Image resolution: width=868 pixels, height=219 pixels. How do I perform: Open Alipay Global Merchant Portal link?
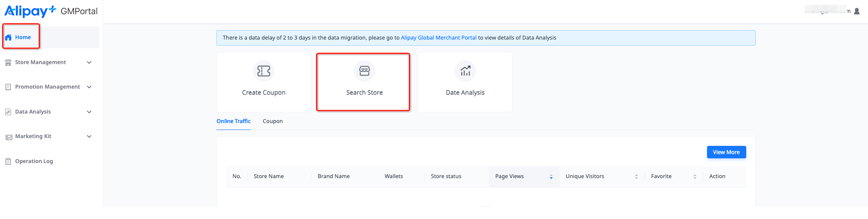[x=439, y=38]
